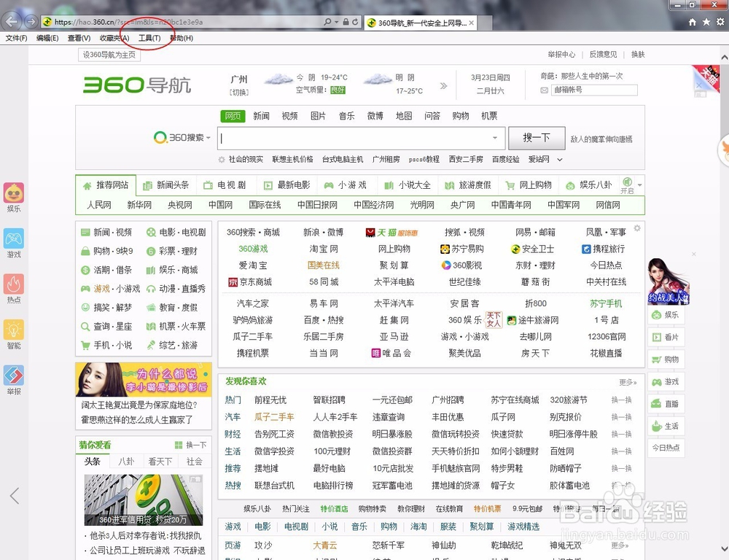This screenshot has height=560, width=729.
Task: Click the left sidebar collapse arrow
Action: pyautogui.click(x=15, y=496)
